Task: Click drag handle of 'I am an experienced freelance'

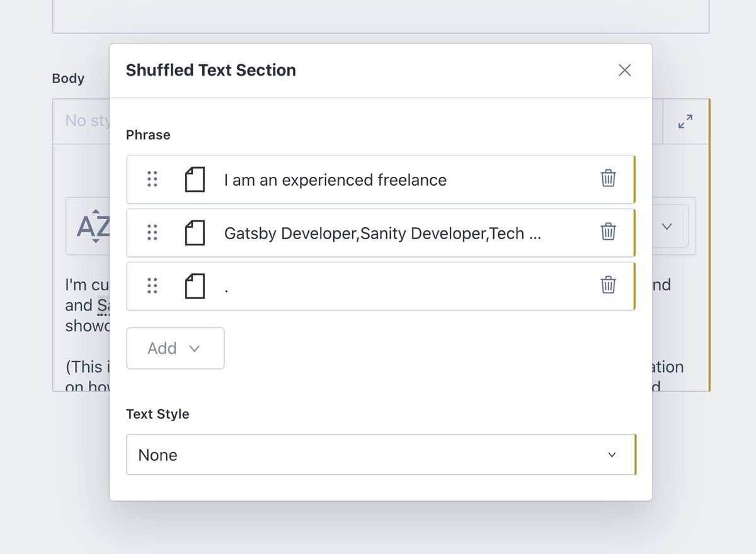Action: pyautogui.click(x=152, y=179)
